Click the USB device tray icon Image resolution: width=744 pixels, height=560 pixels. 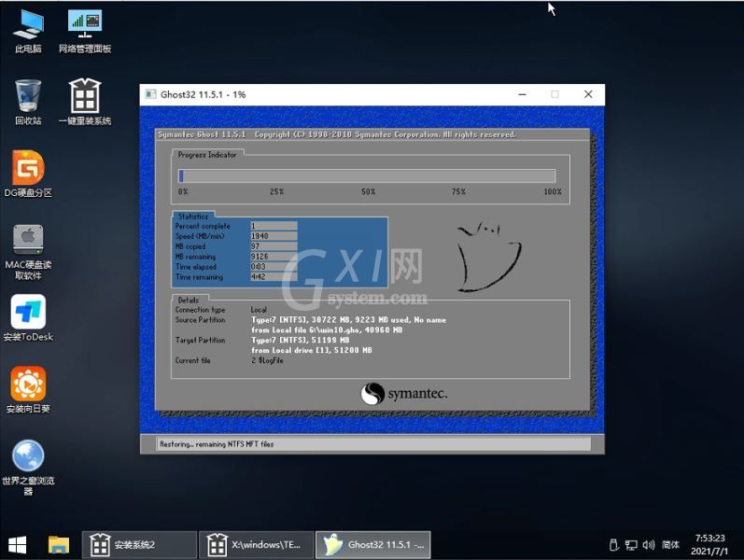[613, 545]
